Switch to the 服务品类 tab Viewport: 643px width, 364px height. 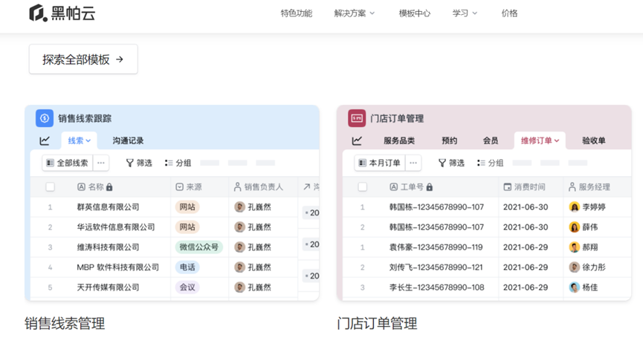399,140
